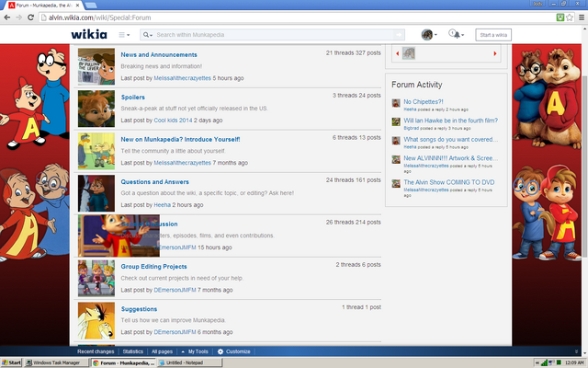Click the right red arrow in the carousel
Viewport: 588px width, 368px height.
coord(495,53)
